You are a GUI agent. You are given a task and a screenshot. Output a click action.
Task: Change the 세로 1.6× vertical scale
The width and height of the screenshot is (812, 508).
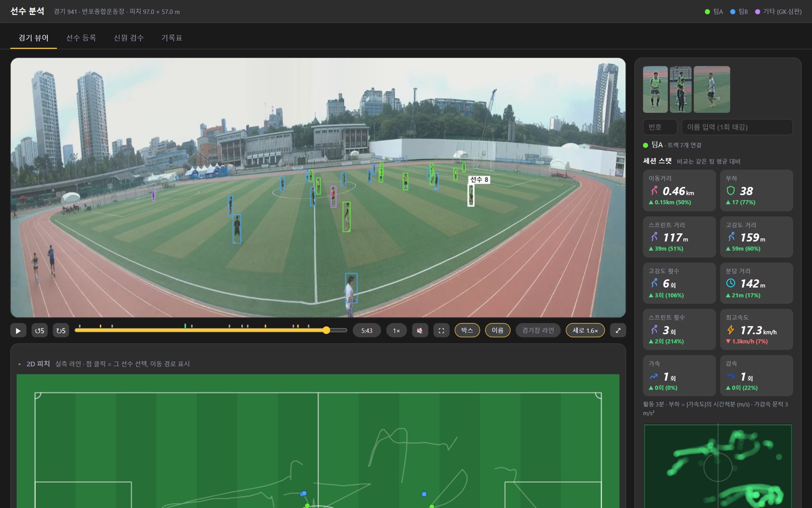tap(585, 331)
